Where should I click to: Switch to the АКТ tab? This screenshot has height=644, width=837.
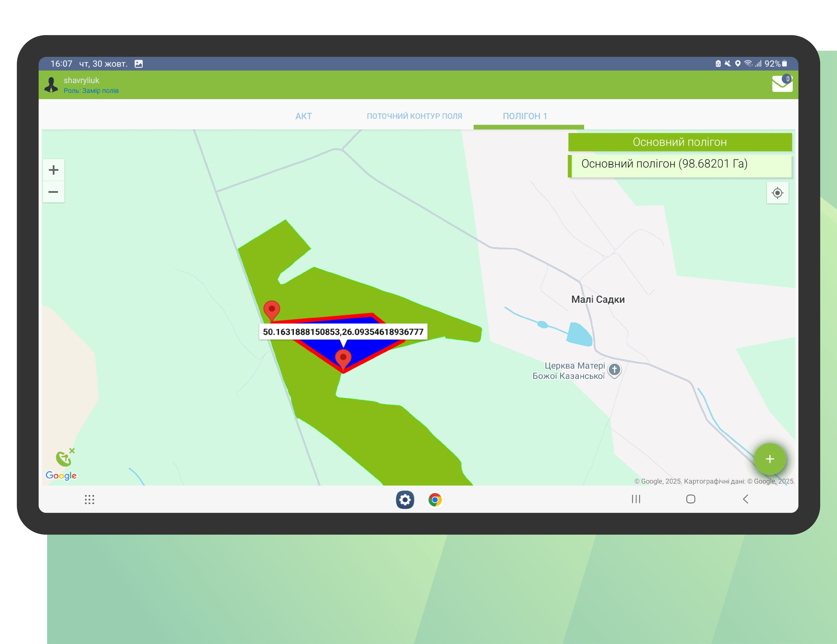click(x=303, y=116)
